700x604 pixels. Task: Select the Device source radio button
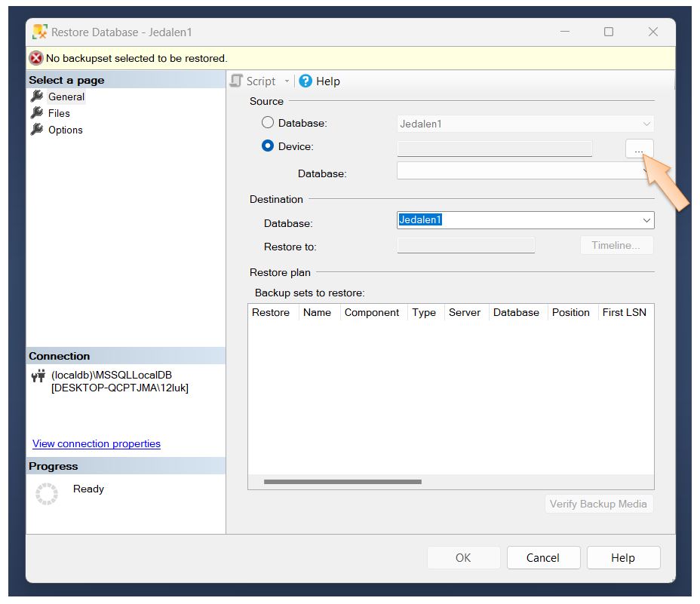268,146
